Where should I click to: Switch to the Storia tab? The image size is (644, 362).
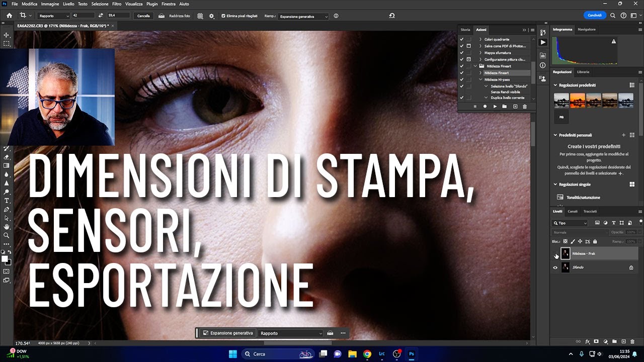[x=465, y=30]
